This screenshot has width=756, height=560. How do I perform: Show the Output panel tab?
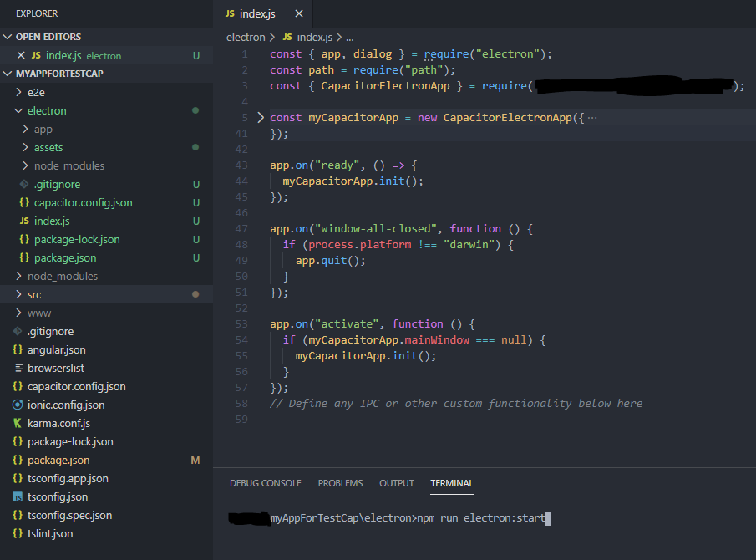(x=397, y=483)
